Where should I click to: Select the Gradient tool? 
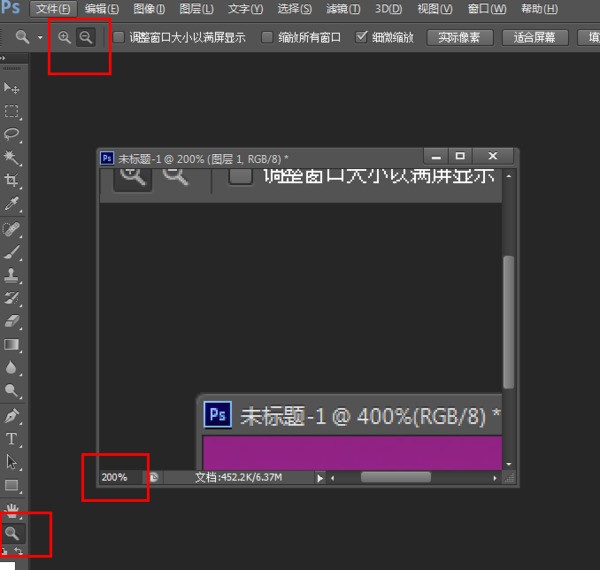[x=11, y=345]
